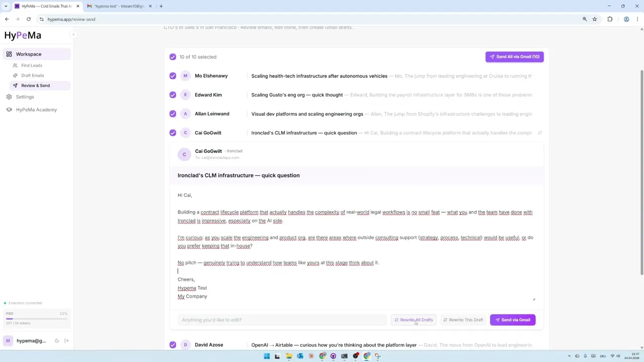
Task: Uncheck the David Azose email checkbox
Action: pyautogui.click(x=173, y=345)
